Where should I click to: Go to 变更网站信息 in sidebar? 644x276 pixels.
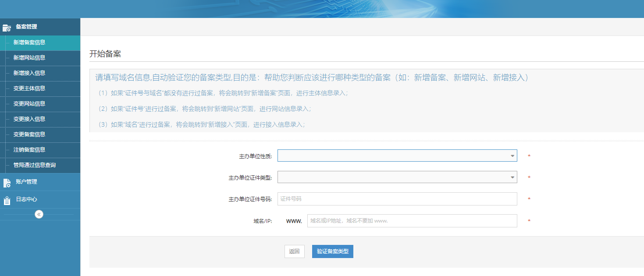40,104
